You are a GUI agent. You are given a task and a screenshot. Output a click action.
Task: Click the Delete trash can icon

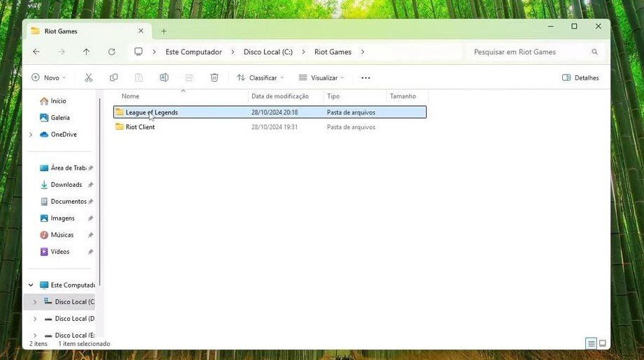click(x=214, y=77)
